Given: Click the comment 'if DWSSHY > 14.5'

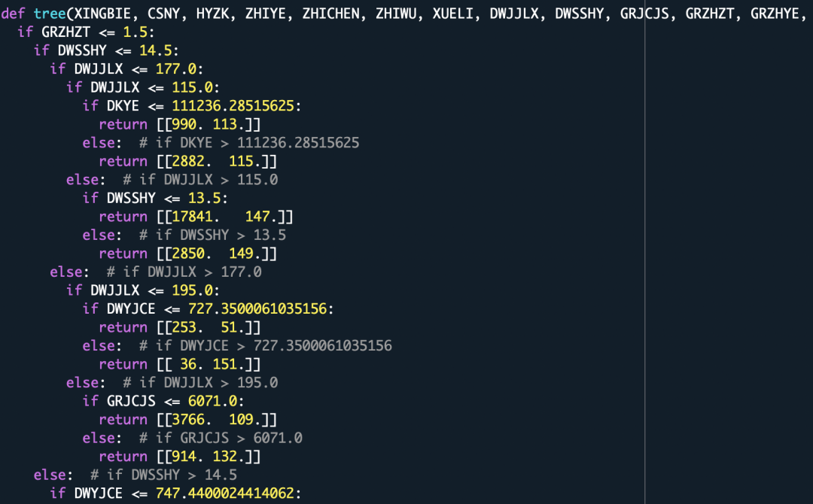Looking at the screenshot, I should pos(163,475).
